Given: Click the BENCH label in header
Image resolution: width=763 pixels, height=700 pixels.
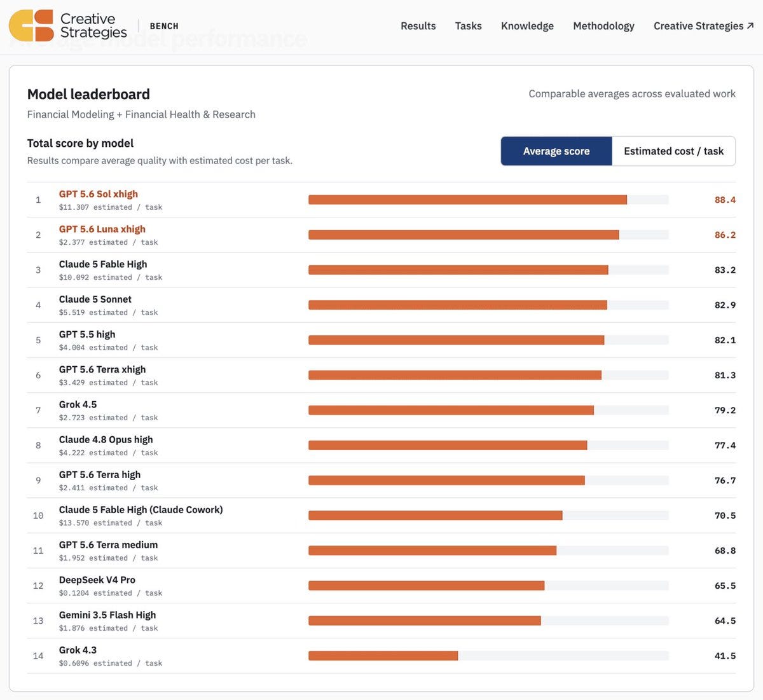Looking at the screenshot, I should click(x=164, y=26).
